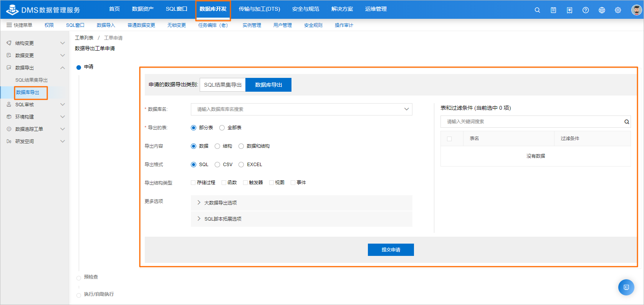Open the user avatar menu
Image resolution: width=644 pixels, height=305 pixels.
[x=637, y=10]
